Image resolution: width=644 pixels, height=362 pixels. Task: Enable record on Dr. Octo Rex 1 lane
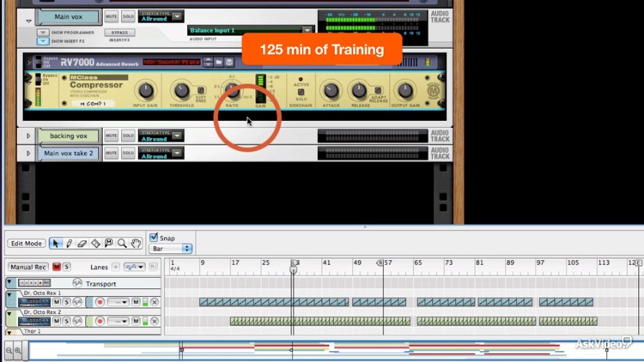click(x=100, y=302)
